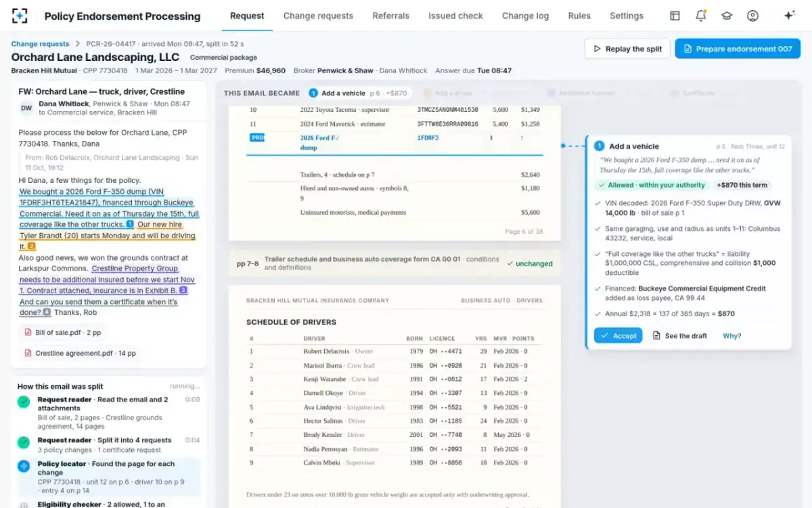Click the purple highlight marker 3 in email
This screenshot has width=812, height=508.
point(183,290)
